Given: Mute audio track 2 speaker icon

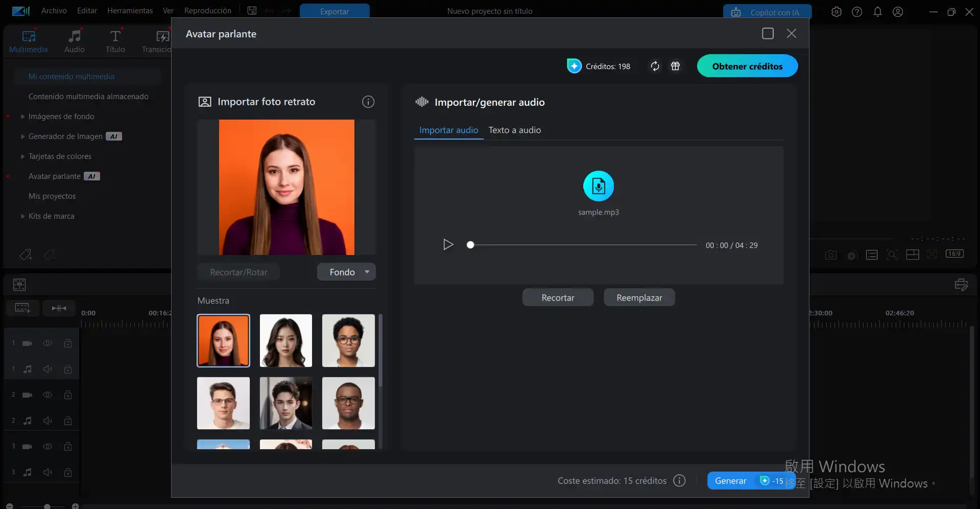Looking at the screenshot, I should 47,421.
